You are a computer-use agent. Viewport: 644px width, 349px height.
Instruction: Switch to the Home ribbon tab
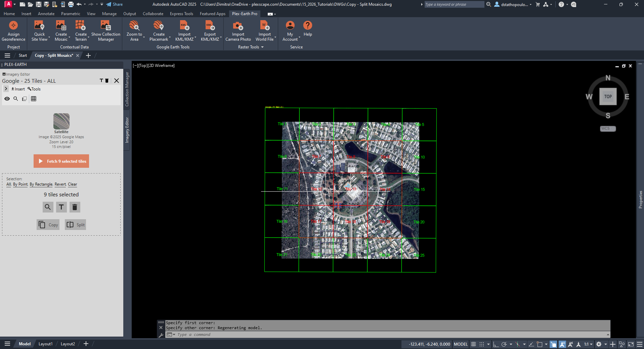[x=9, y=14]
